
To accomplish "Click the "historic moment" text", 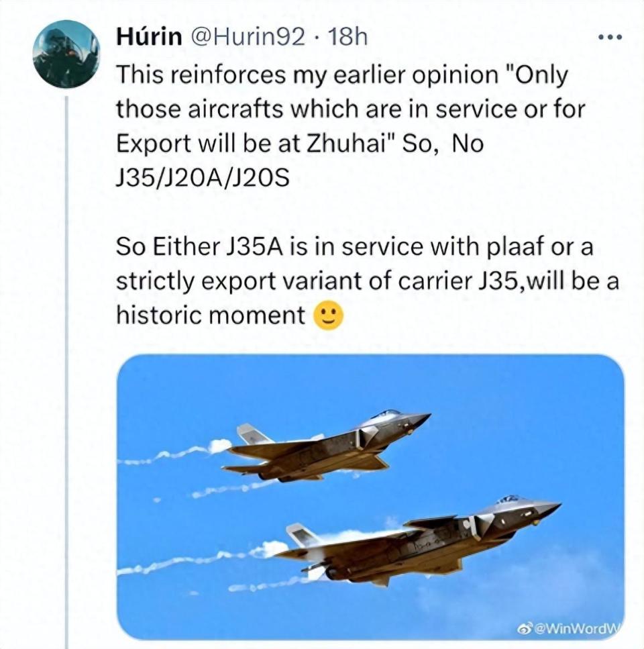I will tap(211, 315).
